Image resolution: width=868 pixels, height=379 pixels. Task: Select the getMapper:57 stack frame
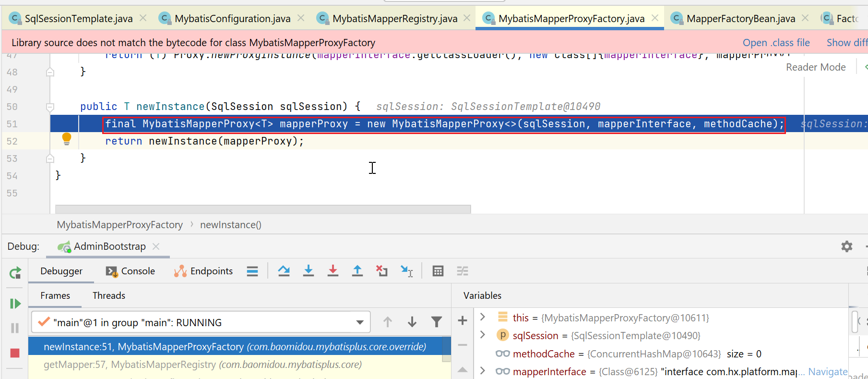click(x=202, y=365)
